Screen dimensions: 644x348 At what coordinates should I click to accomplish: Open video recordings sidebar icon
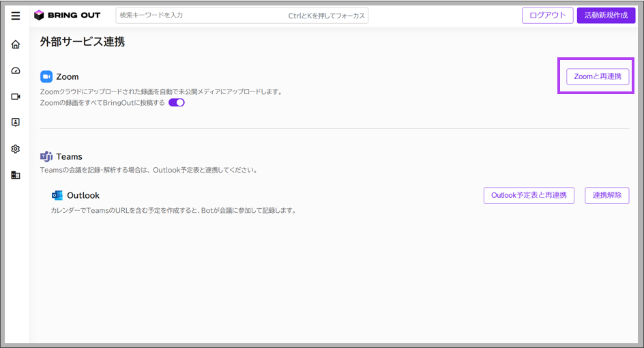(x=16, y=96)
